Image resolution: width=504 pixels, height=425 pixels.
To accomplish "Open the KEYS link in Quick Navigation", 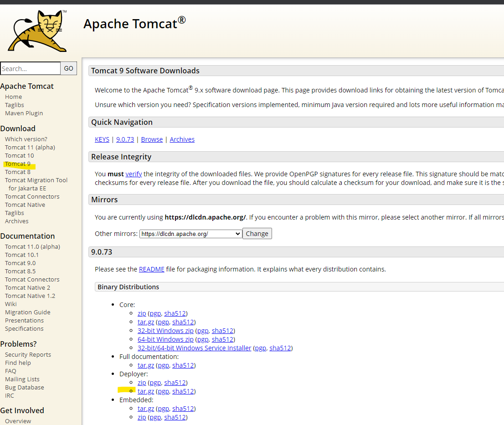I will click(x=102, y=139).
